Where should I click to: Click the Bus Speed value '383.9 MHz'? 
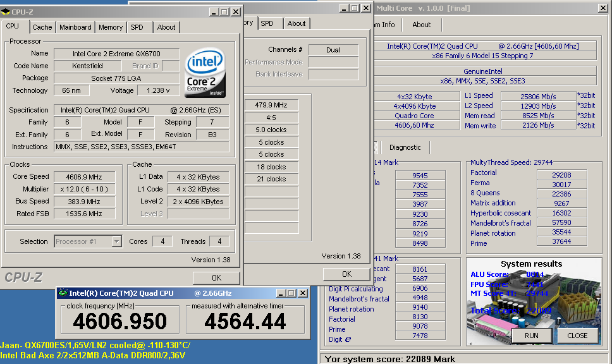click(84, 202)
